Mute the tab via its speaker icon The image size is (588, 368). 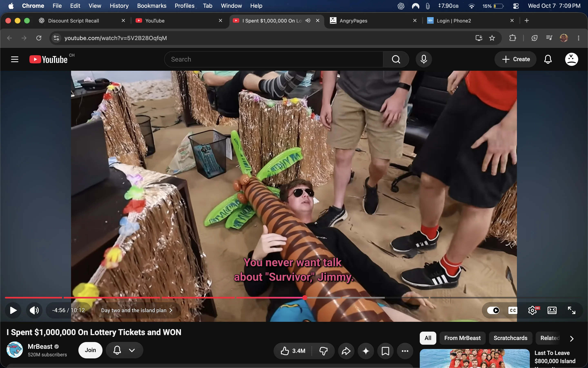point(308,20)
